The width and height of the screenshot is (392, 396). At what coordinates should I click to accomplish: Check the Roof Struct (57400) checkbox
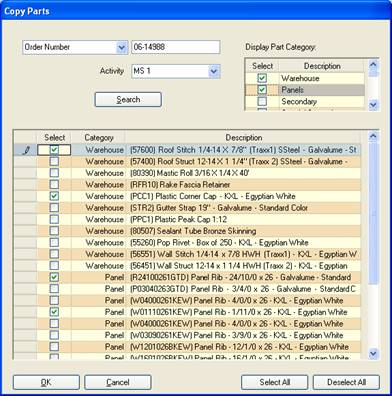click(x=54, y=162)
